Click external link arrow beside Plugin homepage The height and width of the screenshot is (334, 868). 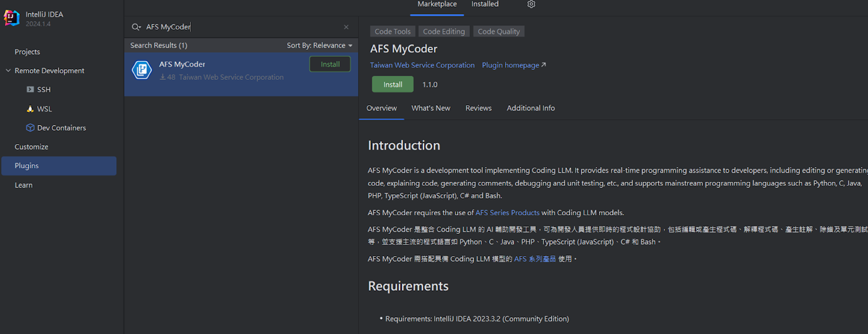click(x=543, y=65)
